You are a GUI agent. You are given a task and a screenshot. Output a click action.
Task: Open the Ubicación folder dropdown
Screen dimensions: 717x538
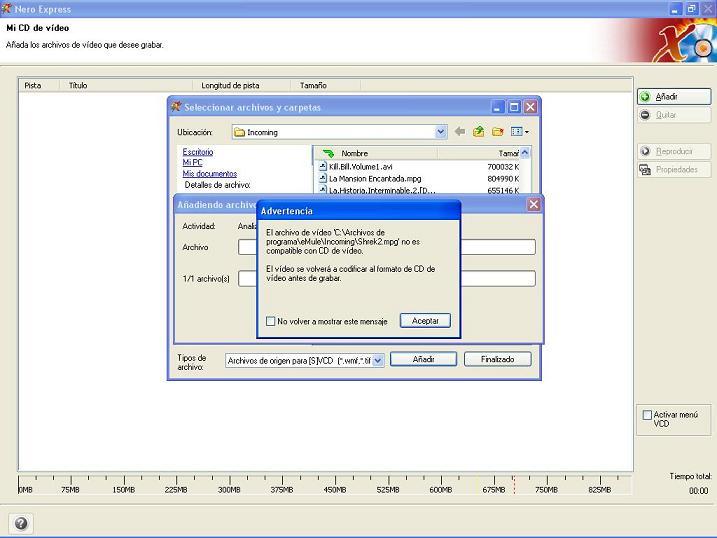[440, 132]
